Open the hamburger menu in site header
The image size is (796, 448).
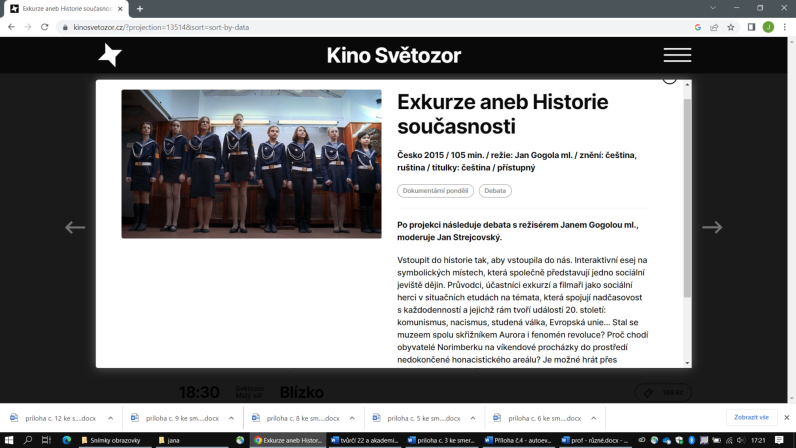677,55
